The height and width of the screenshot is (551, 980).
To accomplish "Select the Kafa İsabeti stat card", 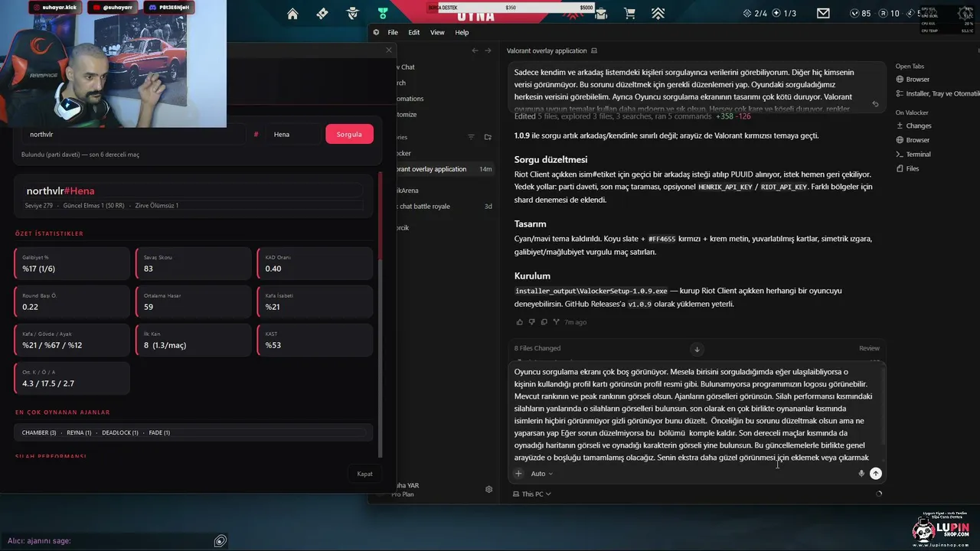I will click(x=315, y=302).
